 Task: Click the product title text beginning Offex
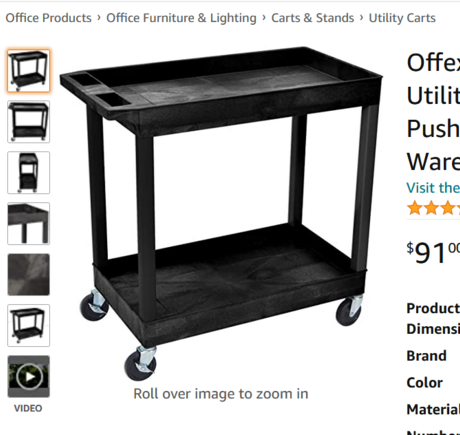pyautogui.click(x=433, y=112)
